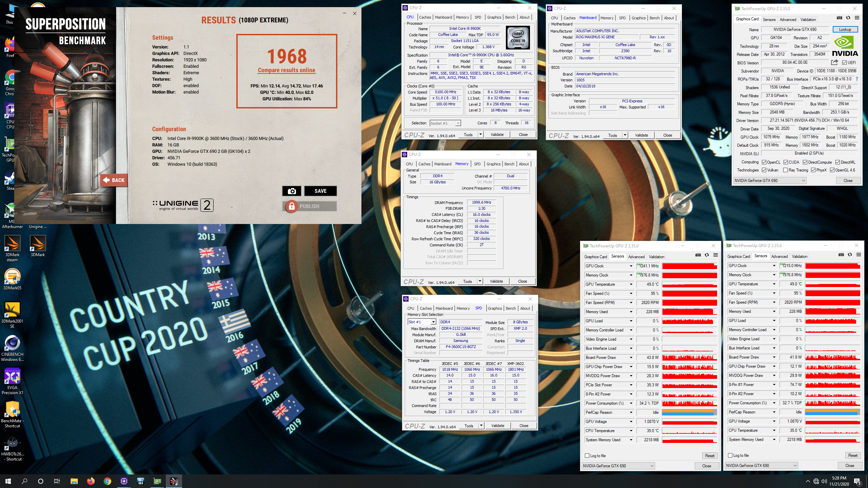
Task: Click the SAVE button in Superposition results
Action: [320, 191]
